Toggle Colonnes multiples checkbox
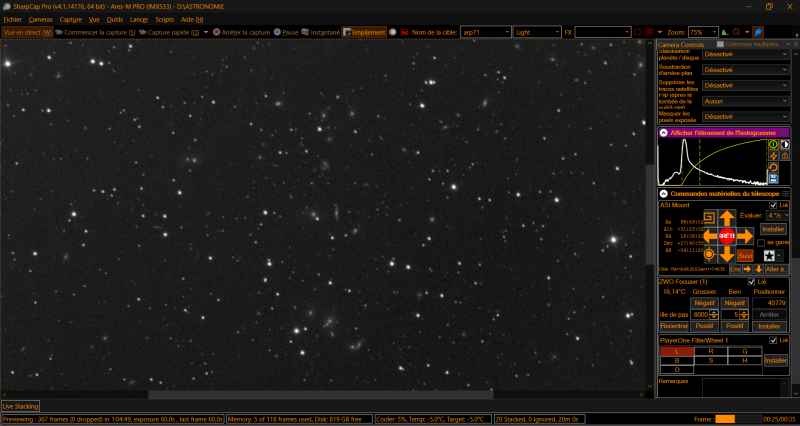Screen dimensions: 800x426 tap(720, 44)
